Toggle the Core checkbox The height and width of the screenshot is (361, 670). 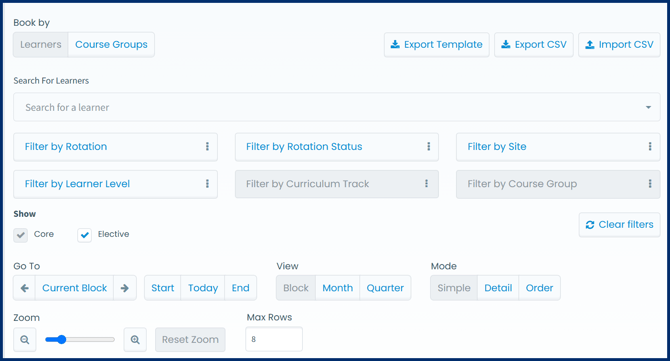(x=21, y=235)
